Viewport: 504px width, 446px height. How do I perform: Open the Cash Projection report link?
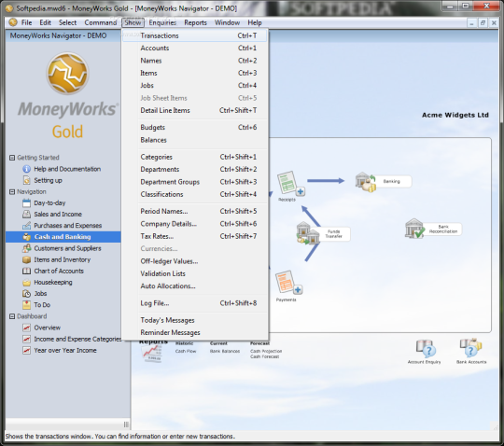(x=266, y=351)
